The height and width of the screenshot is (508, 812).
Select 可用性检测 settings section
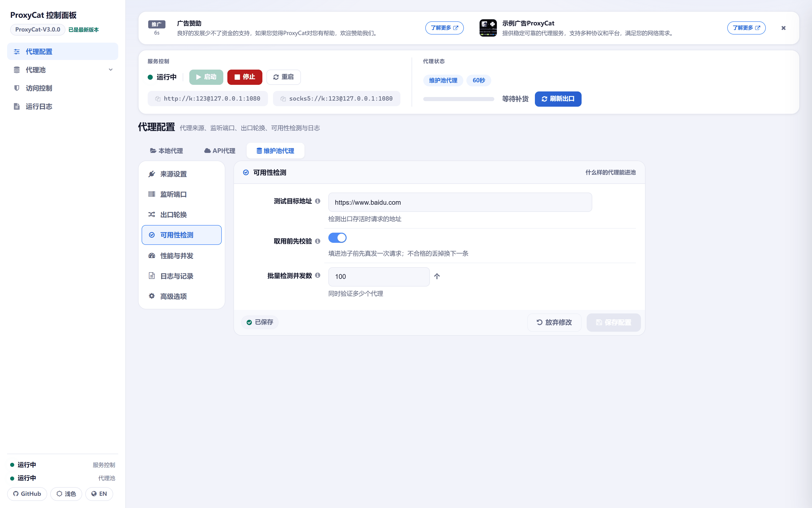181,235
